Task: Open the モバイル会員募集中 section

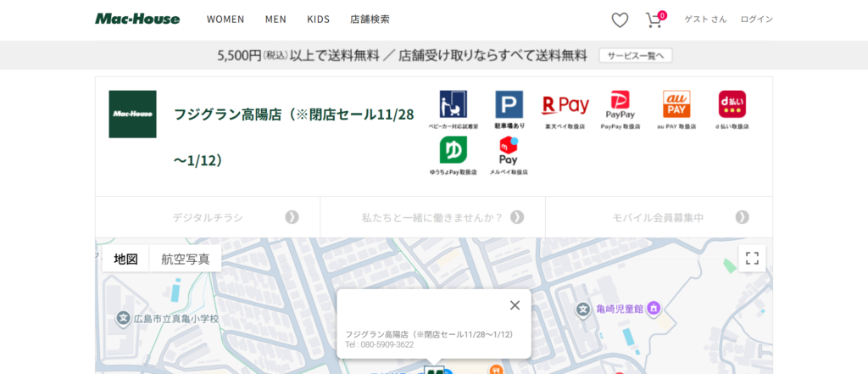Action: click(659, 217)
